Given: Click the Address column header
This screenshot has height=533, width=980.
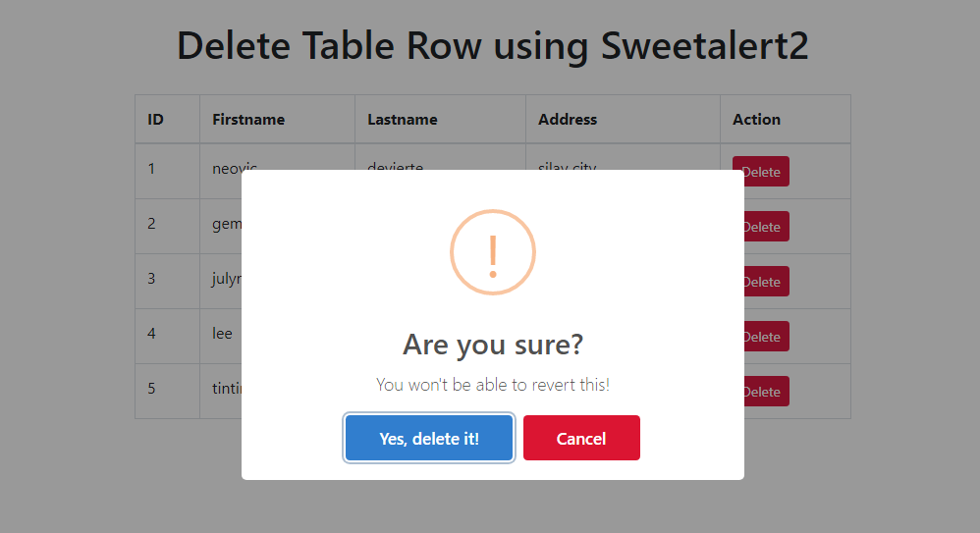Looking at the screenshot, I should pyautogui.click(x=624, y=120).
